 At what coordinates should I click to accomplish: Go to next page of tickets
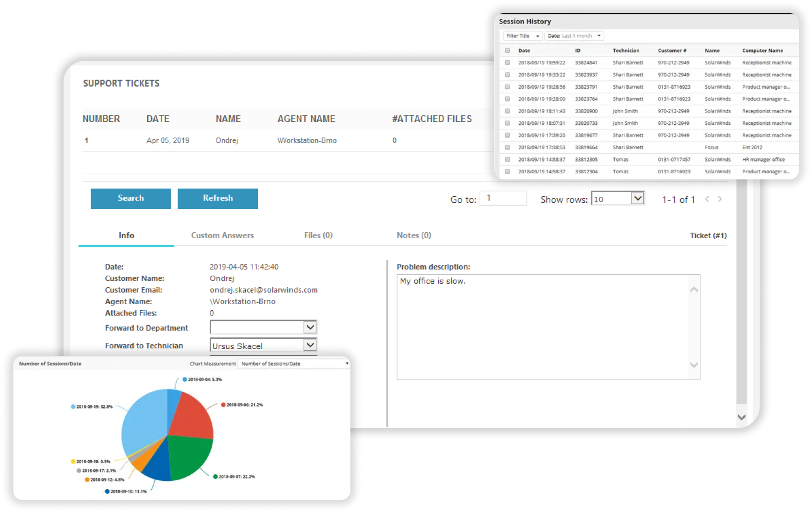pyautogui.click(x=720, y=199)
